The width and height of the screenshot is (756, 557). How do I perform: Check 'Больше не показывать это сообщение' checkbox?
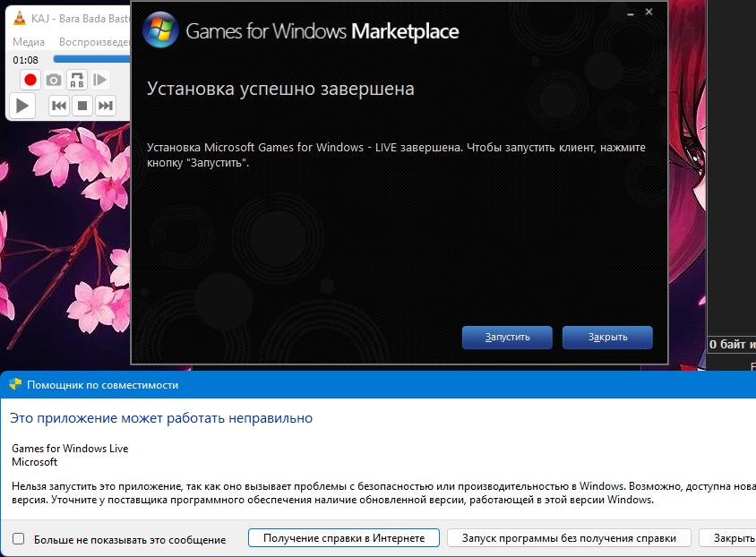coord(18,539)
